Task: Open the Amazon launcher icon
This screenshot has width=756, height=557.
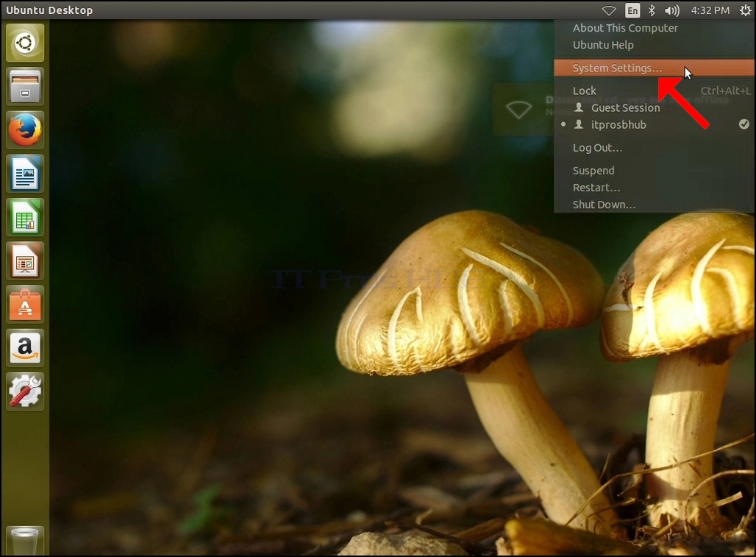Action: coord(25,348)
